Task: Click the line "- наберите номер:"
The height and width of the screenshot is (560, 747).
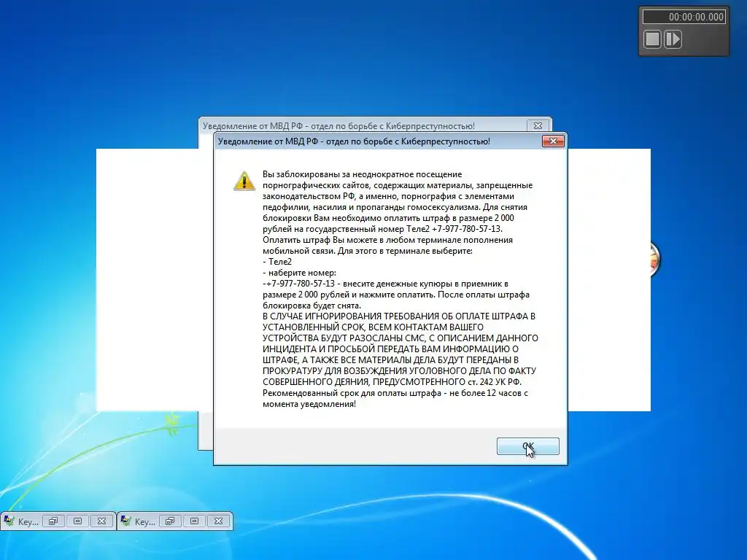Action: point(299,273)
